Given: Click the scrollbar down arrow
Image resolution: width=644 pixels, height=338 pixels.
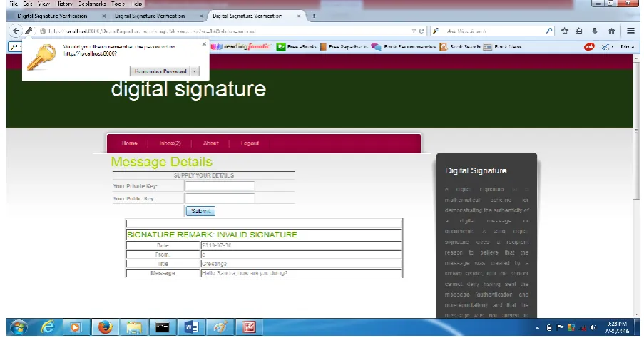Looking at the screenshot, I should pos(637,314).
